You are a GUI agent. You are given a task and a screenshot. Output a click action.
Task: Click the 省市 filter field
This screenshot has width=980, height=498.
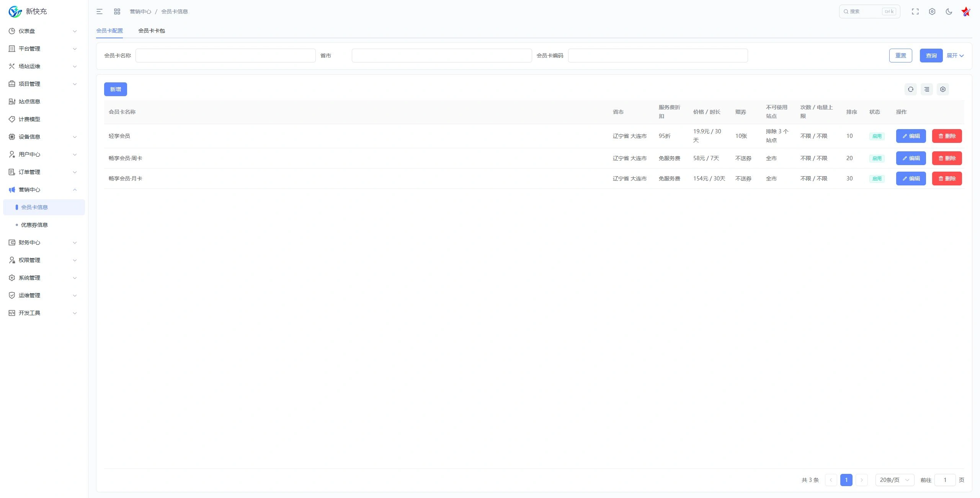(442, 56)
